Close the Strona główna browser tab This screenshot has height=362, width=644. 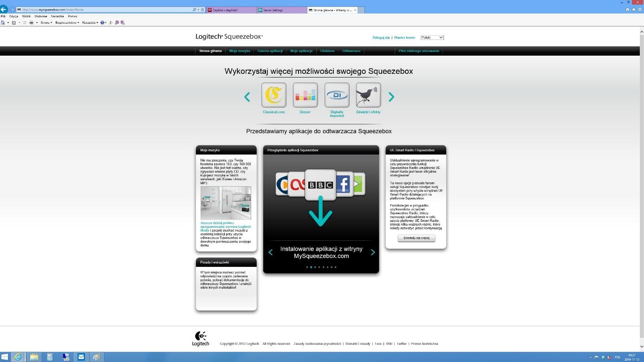pyautogui.click(x=356, y=10)
